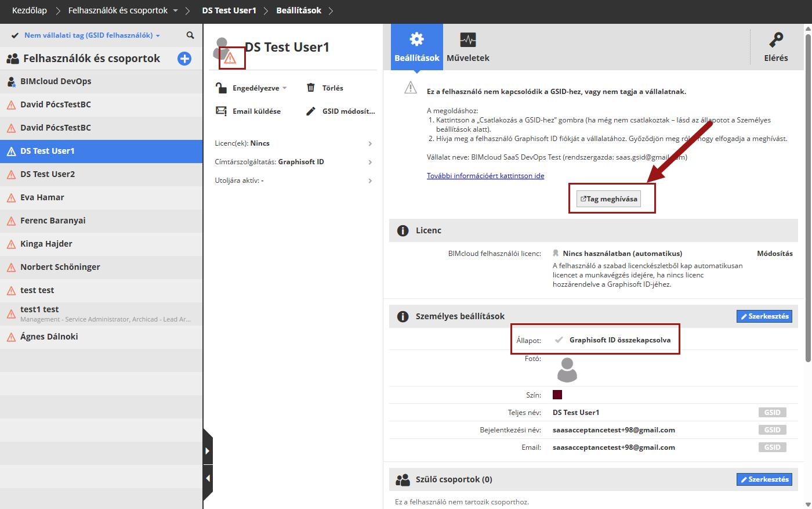Expand the Licenc(ek): Nincs row chevron
Image resolution: width=812 pixels, height=509 pixels.
pos(370,143)
